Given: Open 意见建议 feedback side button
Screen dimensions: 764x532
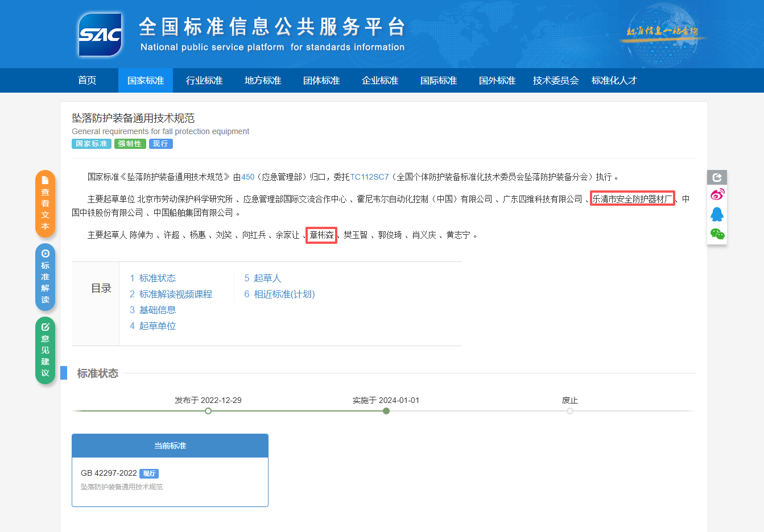Looking at the screenshot, I should point(46,350).
